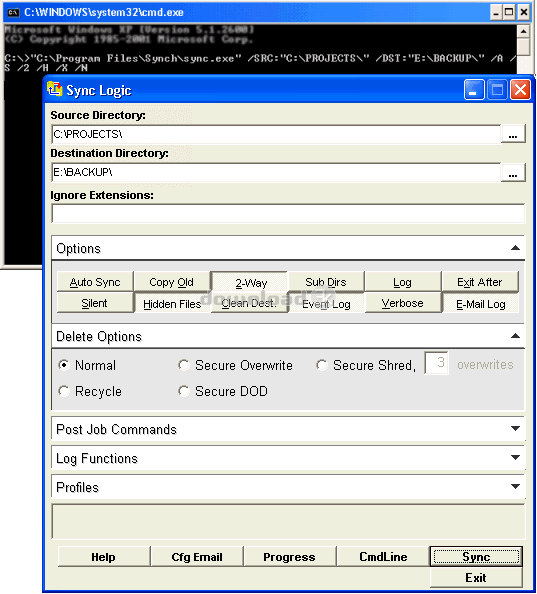Toggle the Log option
This screenshot has width=537, height=594.
tap(402, 282)
